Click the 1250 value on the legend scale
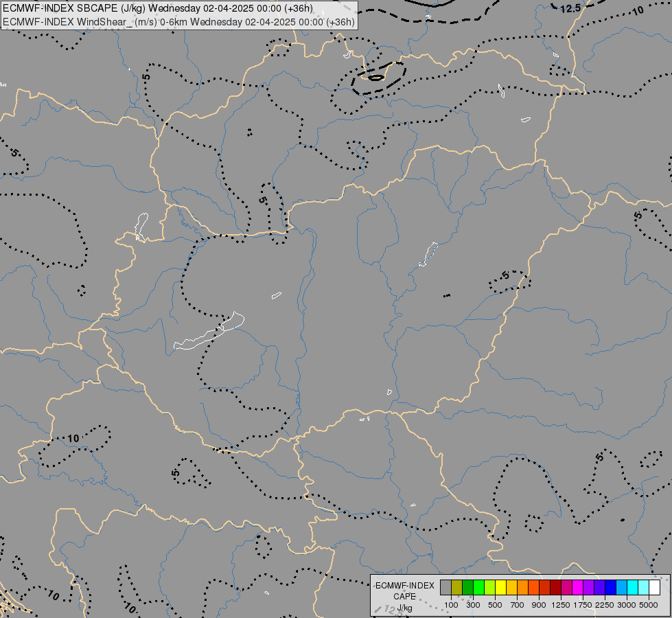This screenshot has height=618, width=672. click(x=561, y=605)
